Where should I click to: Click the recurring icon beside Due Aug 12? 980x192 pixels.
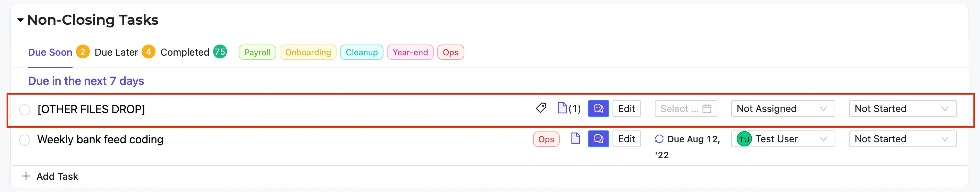tap(659, 139)
